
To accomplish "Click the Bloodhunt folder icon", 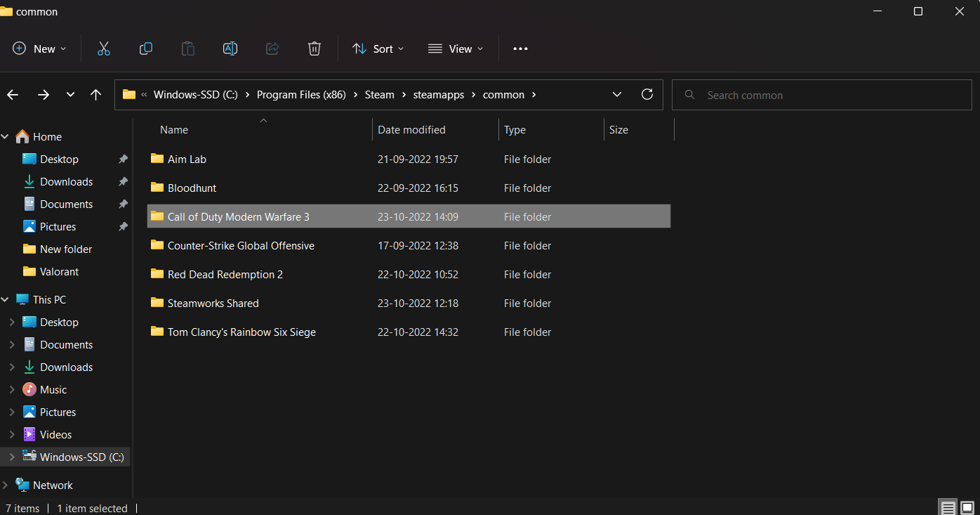I will pyautogui.click(x=157, y=188).
